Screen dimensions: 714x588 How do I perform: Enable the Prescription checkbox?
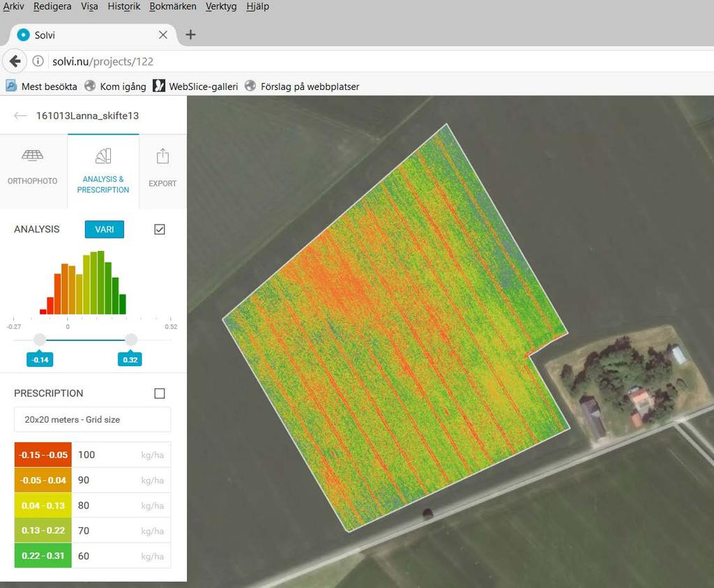click(x=160, y=393)
